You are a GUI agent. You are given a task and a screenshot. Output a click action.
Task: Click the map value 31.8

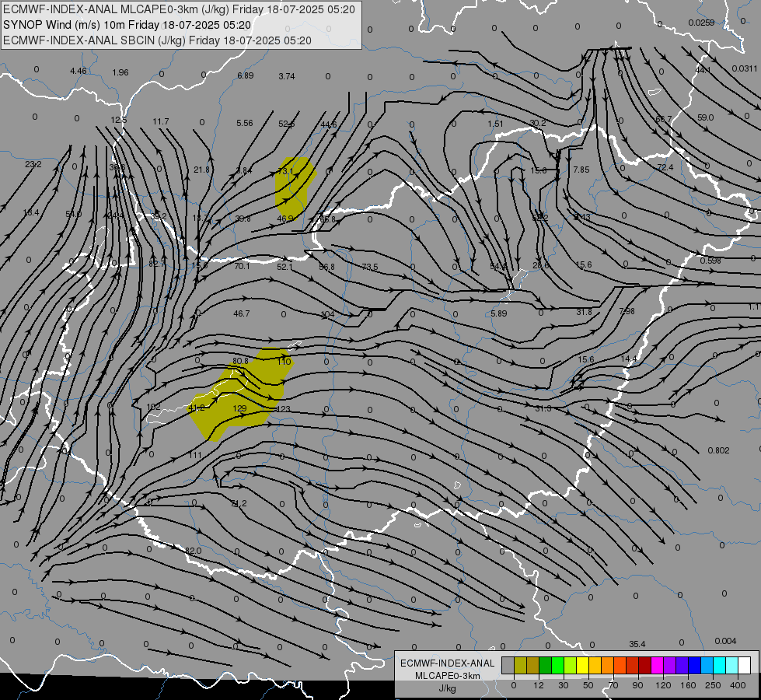584,312
